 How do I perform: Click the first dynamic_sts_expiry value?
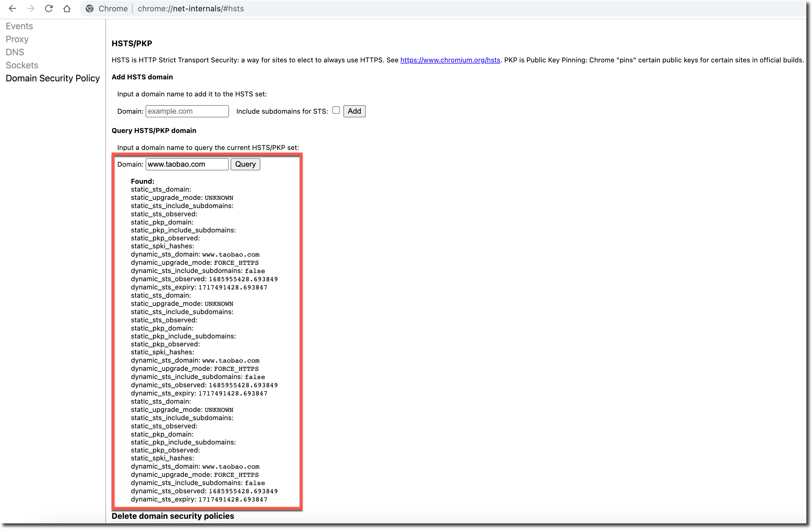[x=233, y=287]
